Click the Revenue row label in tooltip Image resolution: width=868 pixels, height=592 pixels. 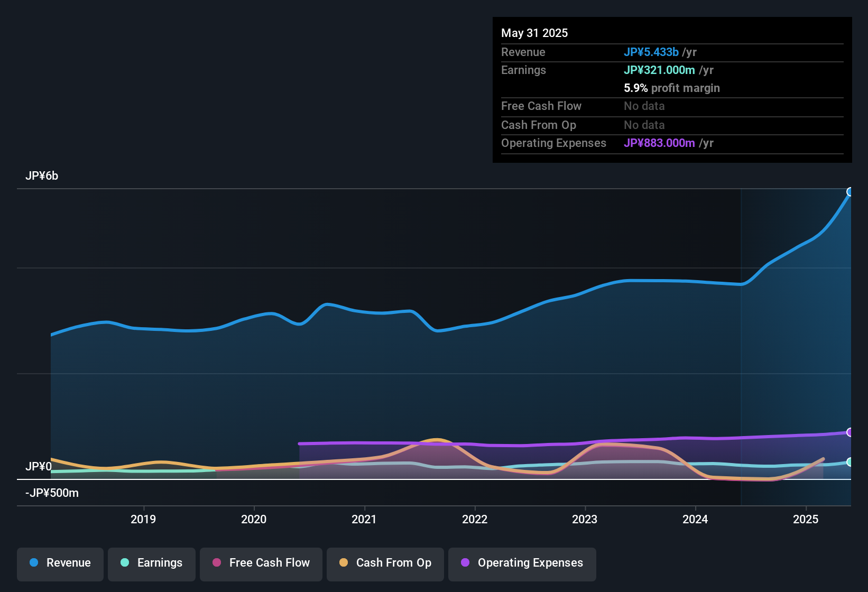coord(523,52)
